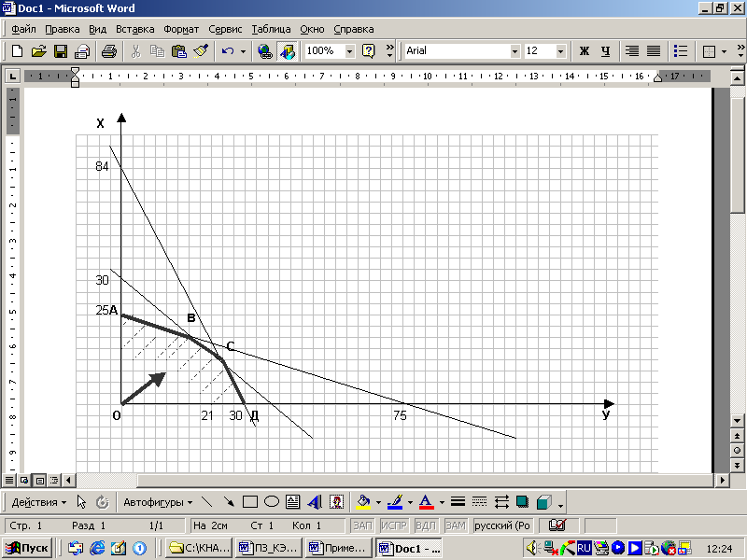Open shadow settings

point(523,502)
